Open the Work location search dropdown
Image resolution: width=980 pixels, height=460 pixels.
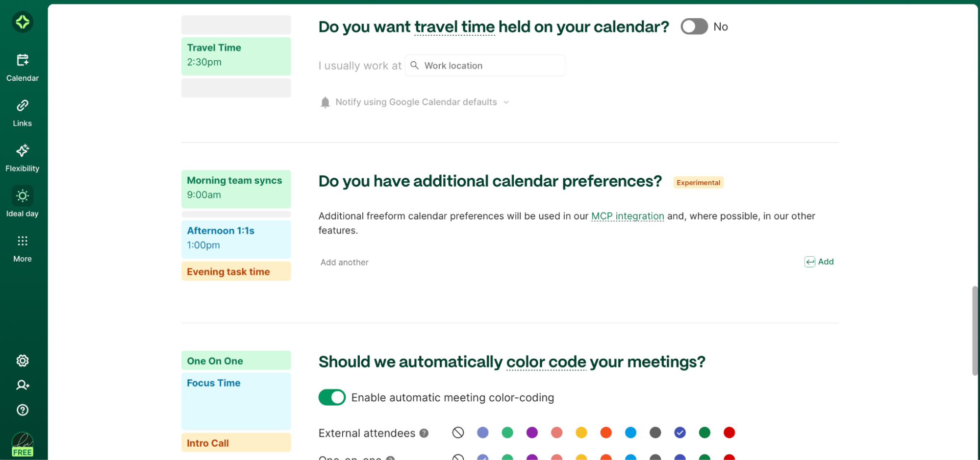pyautogui.click(x=484, y=65)
